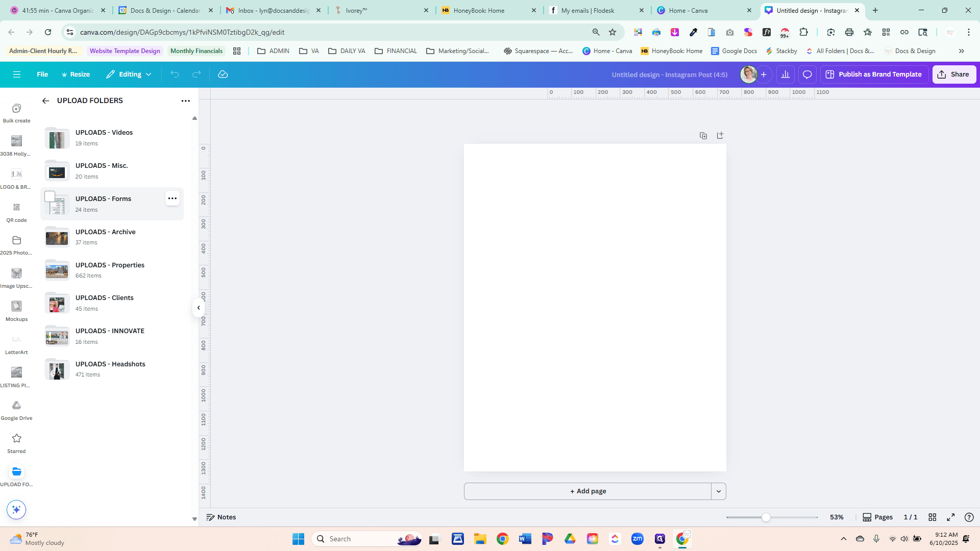The width and height of the screenshot is (980, 551).
Task: Open grid view of pages
Action: click(933, 517)
